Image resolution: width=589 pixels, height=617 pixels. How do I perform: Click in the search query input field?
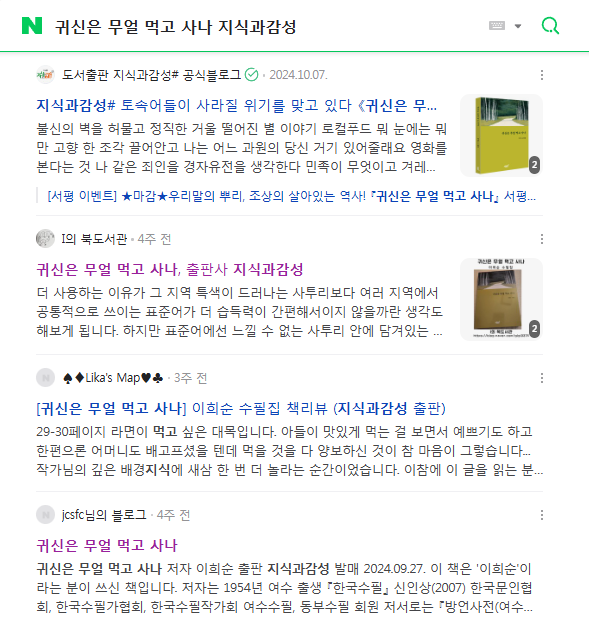point(268,26)
